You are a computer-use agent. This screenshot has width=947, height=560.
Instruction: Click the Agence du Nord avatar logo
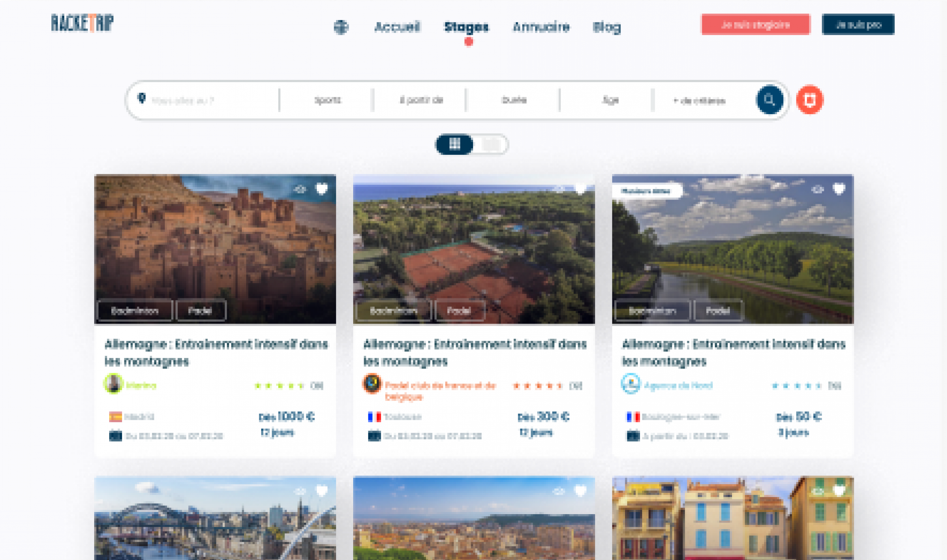tap(630, 384)
